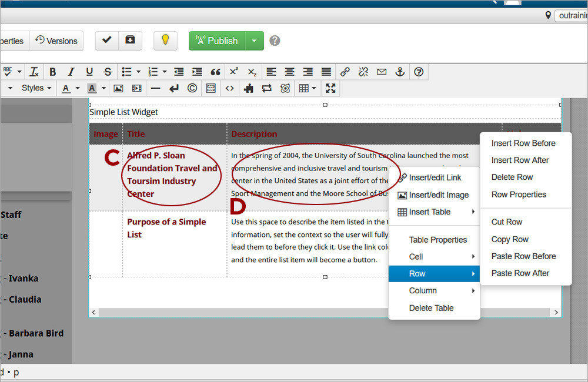Open the text color picker arrow
This screenshot has width=588, height=382.
click(77, 88)
